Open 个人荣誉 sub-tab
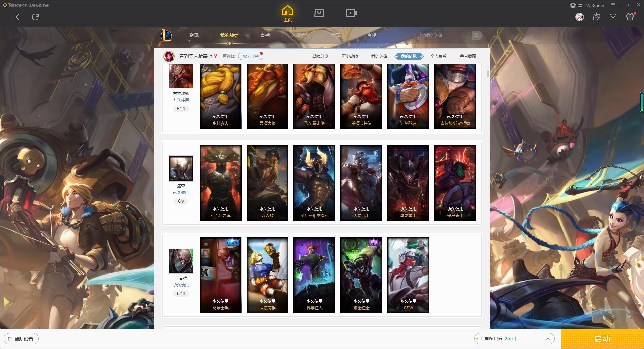The height and width of the screenshot is (349, 644). click(438, 56)
